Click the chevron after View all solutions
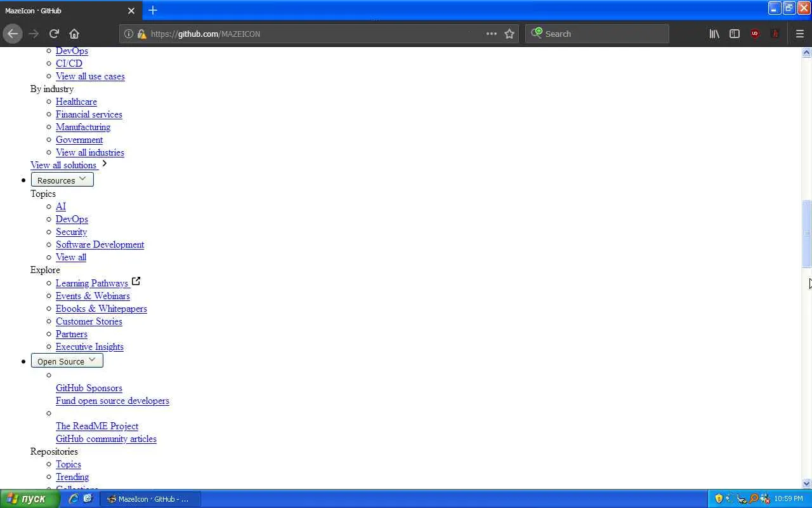 point(105,164)
